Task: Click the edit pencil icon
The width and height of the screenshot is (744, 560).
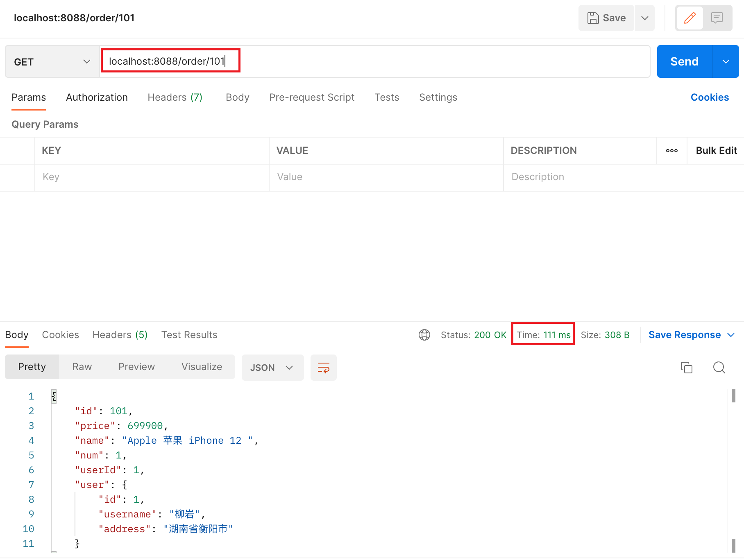Action: pos(690,18)
